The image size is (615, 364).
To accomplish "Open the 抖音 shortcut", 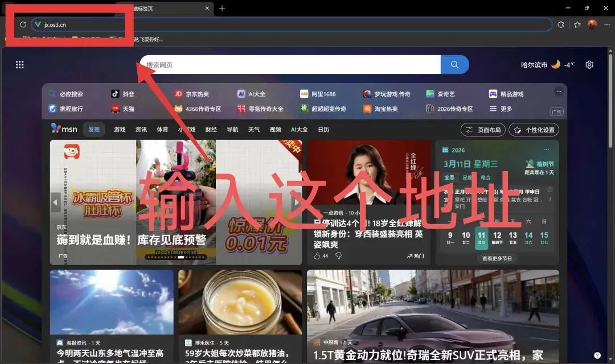I will tap(123, 94).
